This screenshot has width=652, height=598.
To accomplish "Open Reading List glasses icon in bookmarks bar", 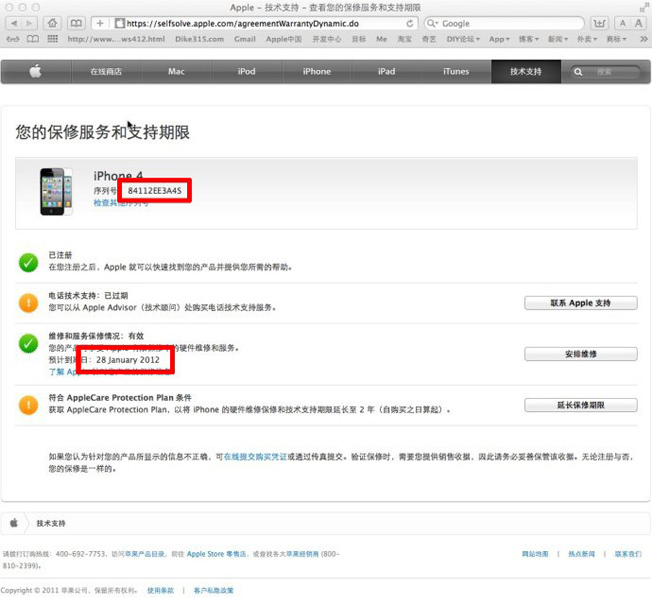I will click(12, 39).
